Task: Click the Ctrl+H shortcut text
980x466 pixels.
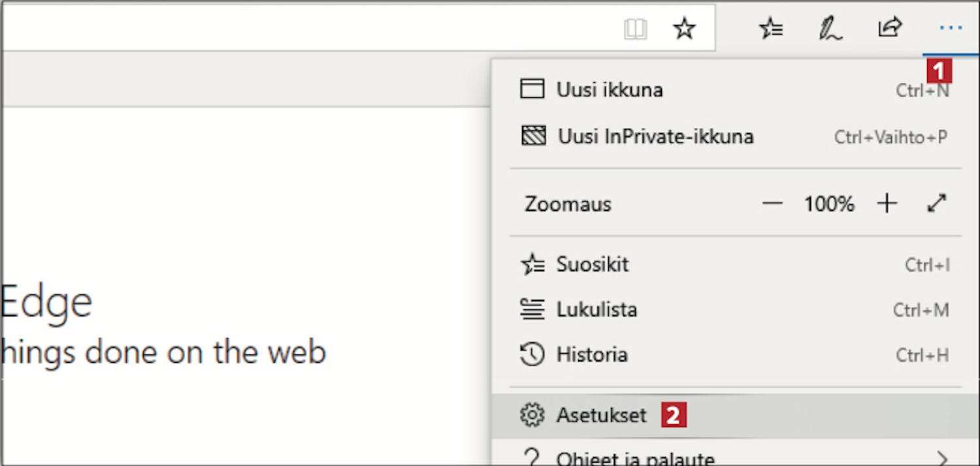Action: [923, 355]
